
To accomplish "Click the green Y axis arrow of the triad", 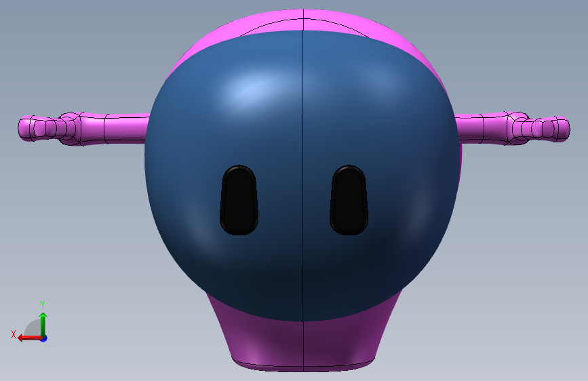I will 43,324.
